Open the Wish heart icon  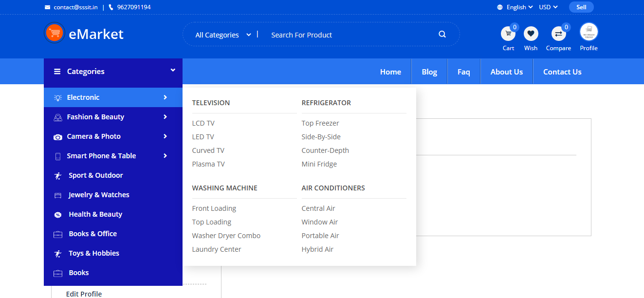(x=531, y=34)
